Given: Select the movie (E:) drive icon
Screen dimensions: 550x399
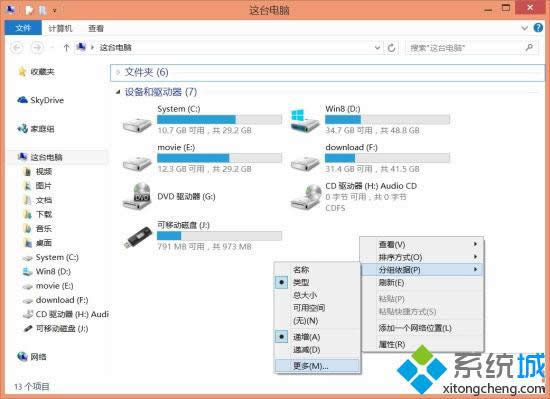Looking at the screenshot, I should [137, 163].
